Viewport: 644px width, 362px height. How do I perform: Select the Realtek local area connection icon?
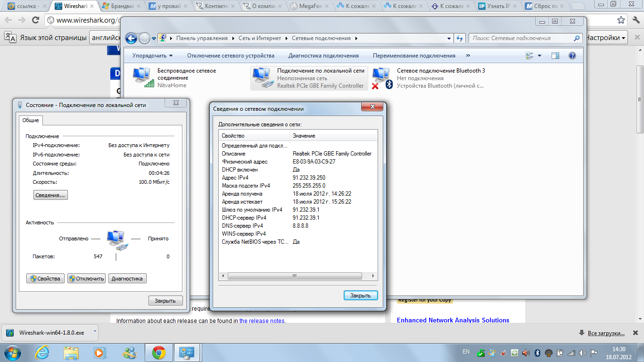click(x=263, y=78)
